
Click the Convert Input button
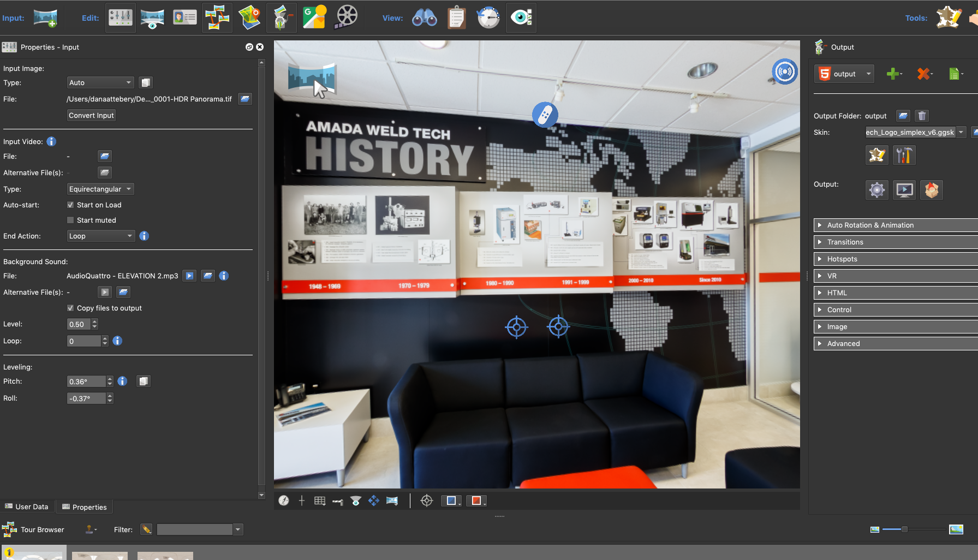coord(91,116)
